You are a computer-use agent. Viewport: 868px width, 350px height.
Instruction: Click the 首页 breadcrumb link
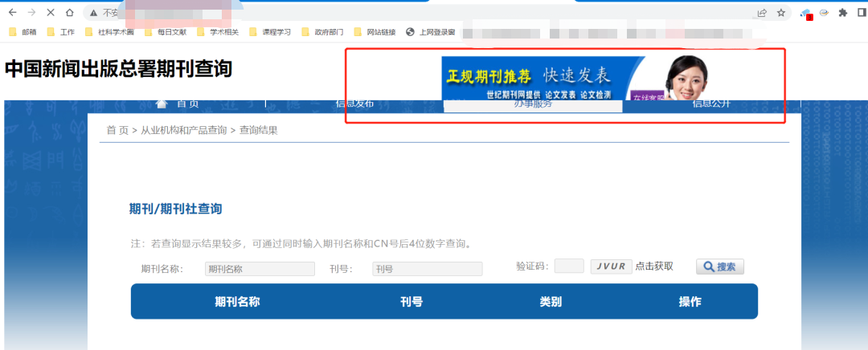pos(117,131)
